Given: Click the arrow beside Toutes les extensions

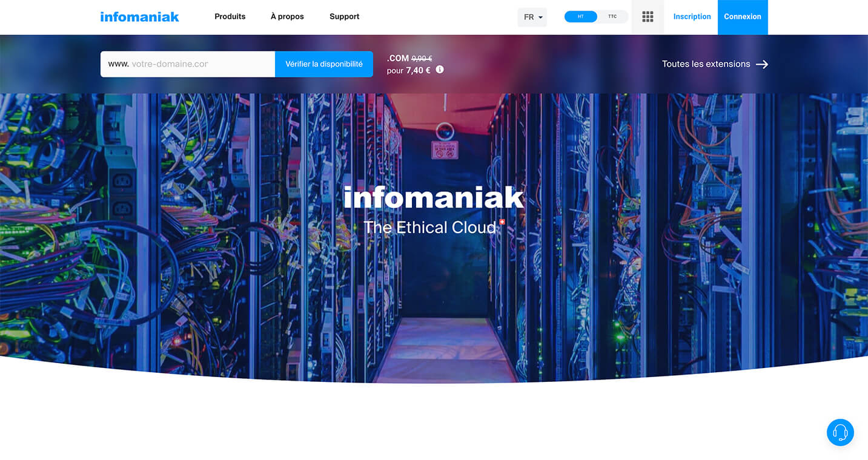Looking at the screenshot, I should click(x=763, y=64).
